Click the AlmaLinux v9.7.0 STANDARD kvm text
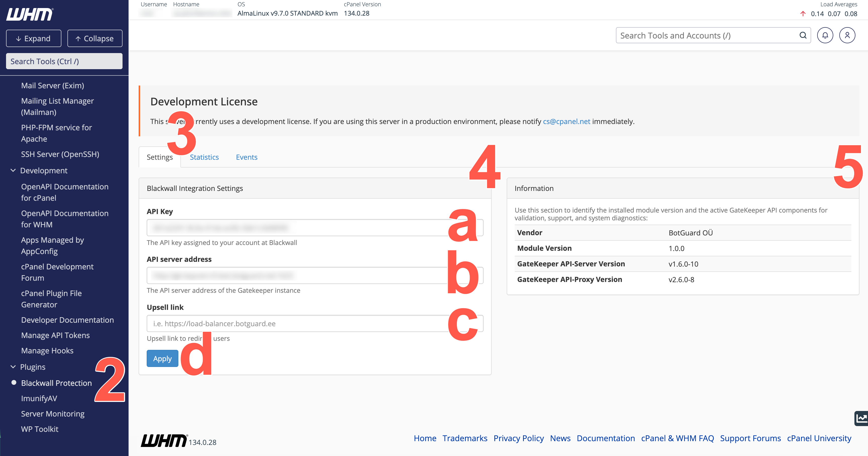Screen dimensions: 868x456 tap(287, 13)
